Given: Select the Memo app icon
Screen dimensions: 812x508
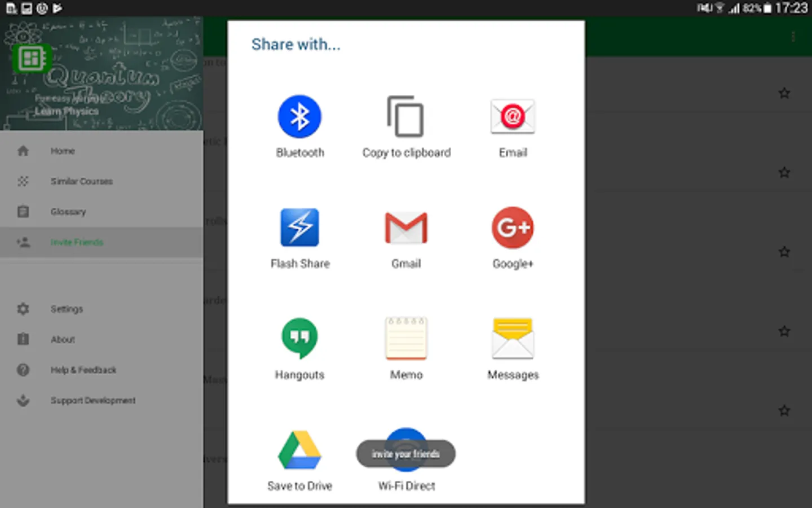Looking at the screenshot, I should 406,338.
